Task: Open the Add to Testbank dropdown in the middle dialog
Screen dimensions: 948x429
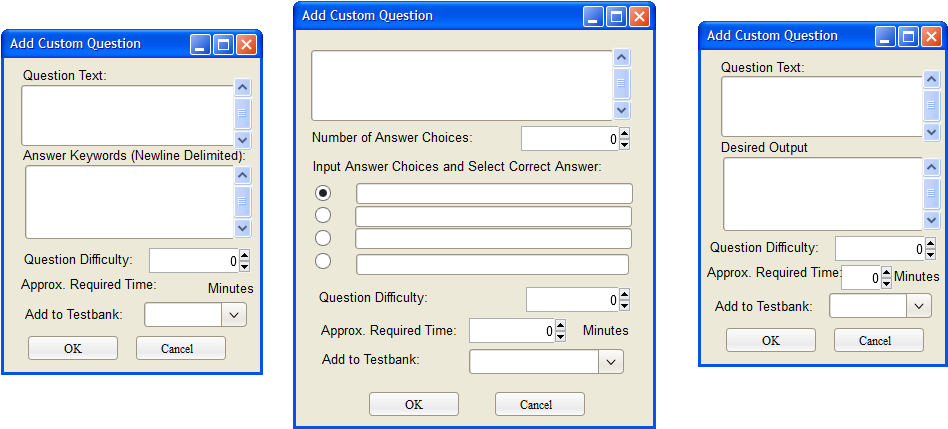Action: coord(611,362)
